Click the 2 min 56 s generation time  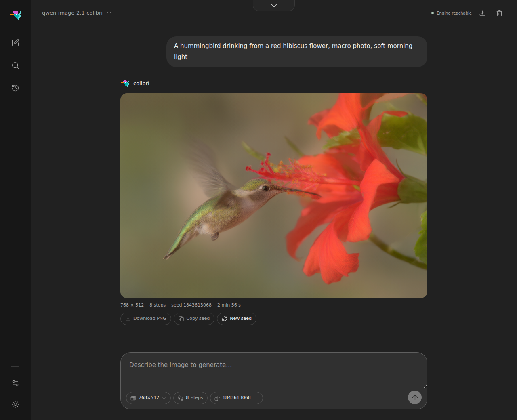(x=229, y=305)
